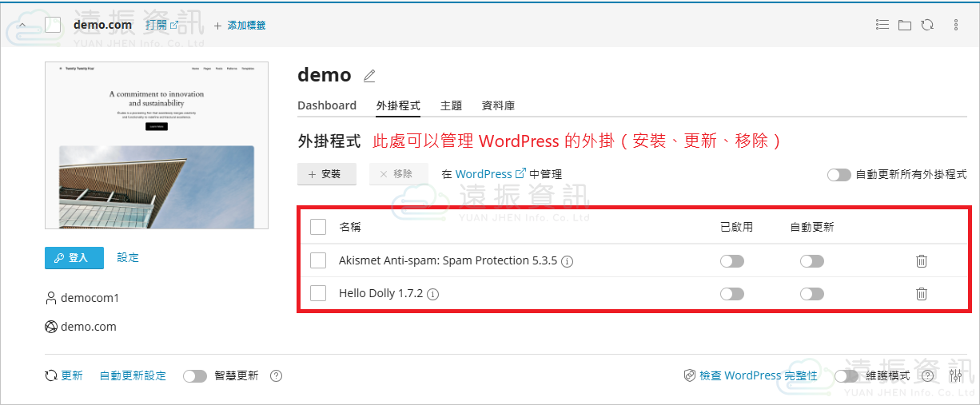
Task: Click the refresh icon in top-right header
Action: click(926, 25)
